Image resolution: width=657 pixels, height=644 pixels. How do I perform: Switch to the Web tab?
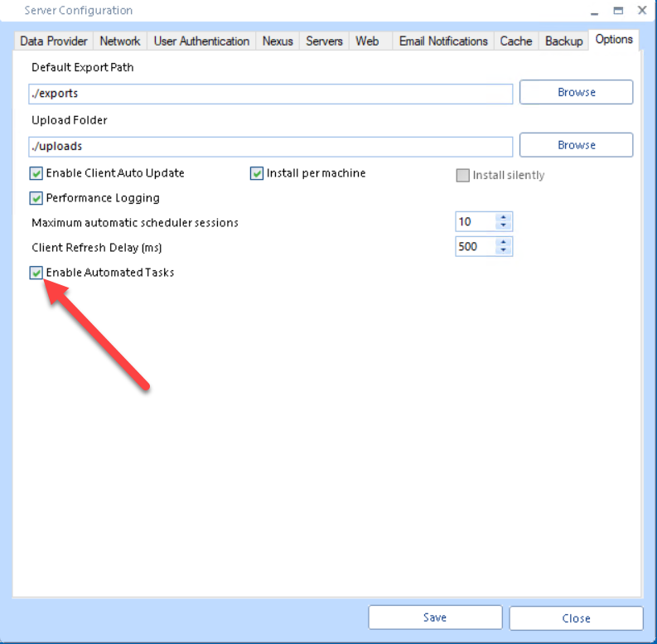367,41
